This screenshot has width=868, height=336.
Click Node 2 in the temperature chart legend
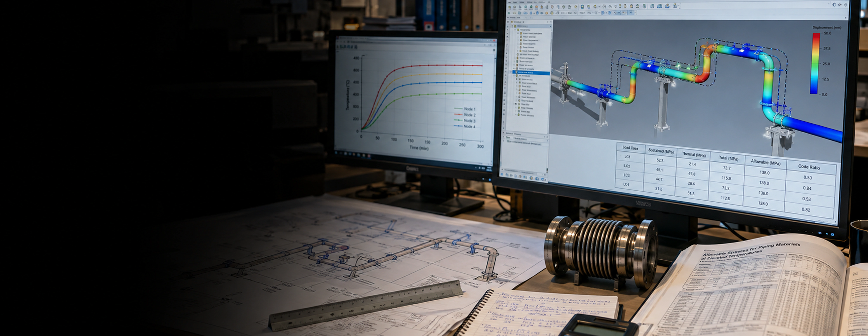469,115
